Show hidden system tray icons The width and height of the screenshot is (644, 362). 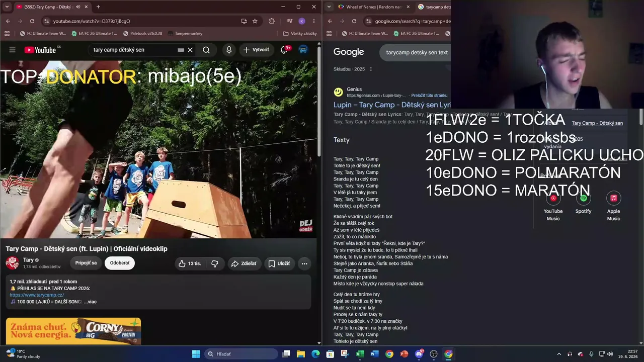click(559, 354)
